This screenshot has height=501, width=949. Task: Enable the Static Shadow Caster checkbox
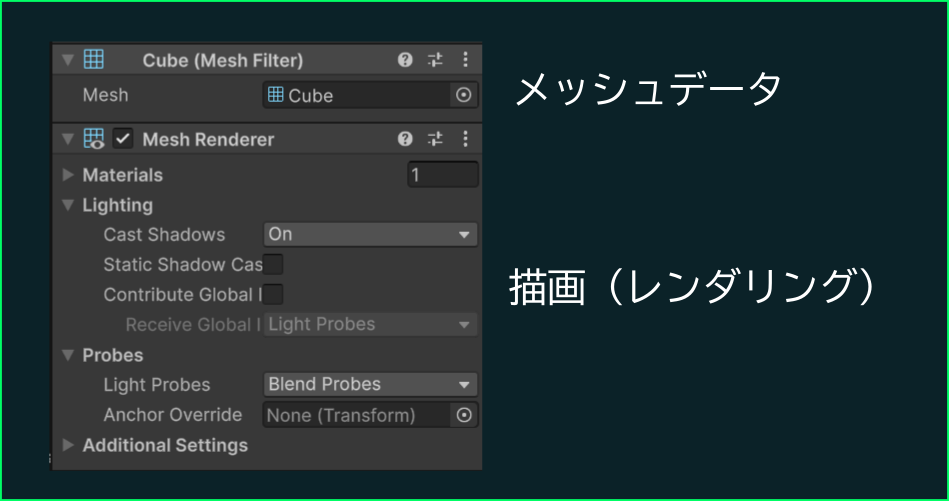click(x=273, y=264)
